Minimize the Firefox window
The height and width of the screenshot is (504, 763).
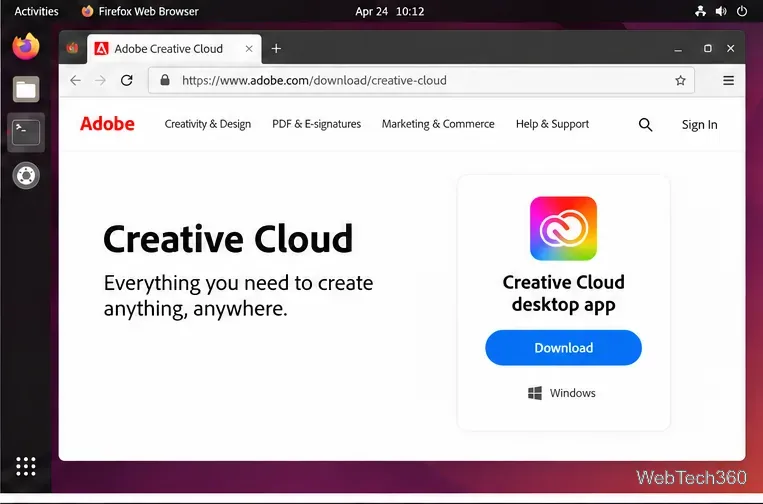(678, 49)
